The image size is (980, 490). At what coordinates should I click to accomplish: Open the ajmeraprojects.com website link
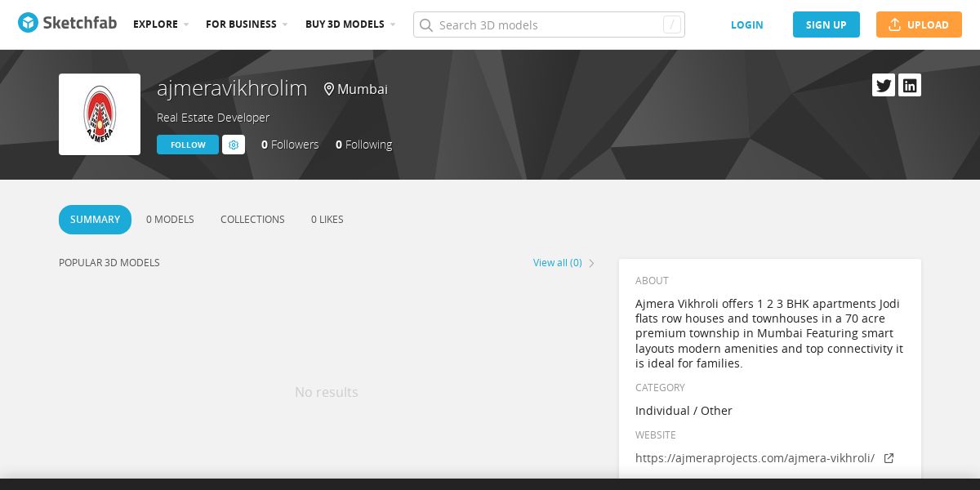point(755,458)
